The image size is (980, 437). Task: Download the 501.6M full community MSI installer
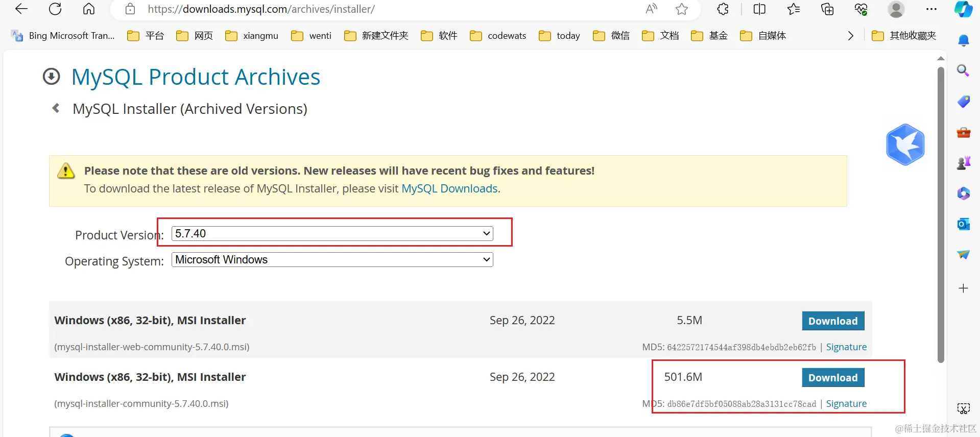[x=833, y=378]
